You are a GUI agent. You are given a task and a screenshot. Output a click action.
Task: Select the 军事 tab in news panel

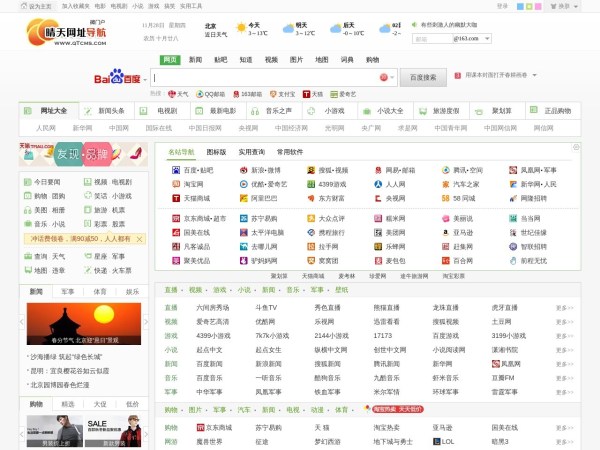click(x=67, y=292)
